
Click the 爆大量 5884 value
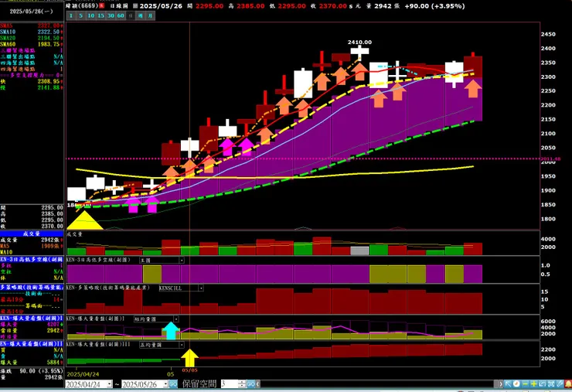(53, 363)
